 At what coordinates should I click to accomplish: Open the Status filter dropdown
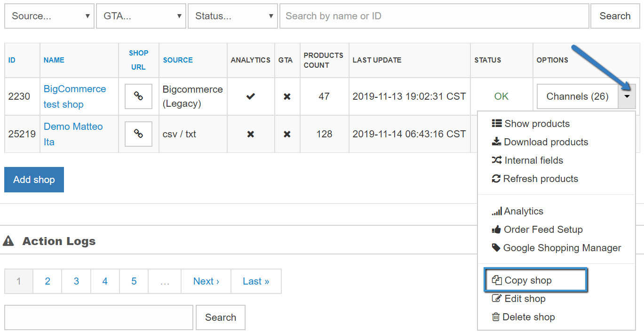point(232,16)
